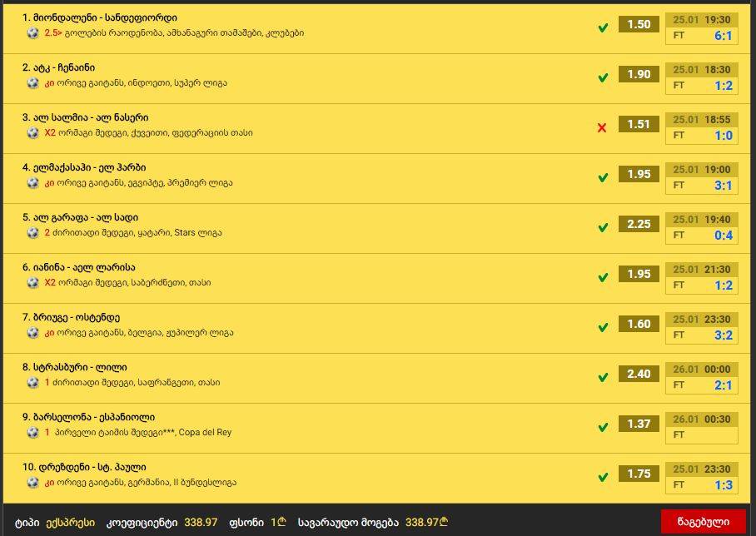Click the stake value 1₾
Viewport: 756px width, 536px height.
278,523
